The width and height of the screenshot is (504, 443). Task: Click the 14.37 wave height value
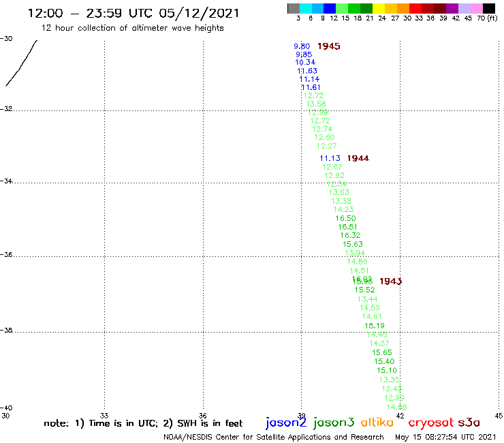click(x=379, y=343)
